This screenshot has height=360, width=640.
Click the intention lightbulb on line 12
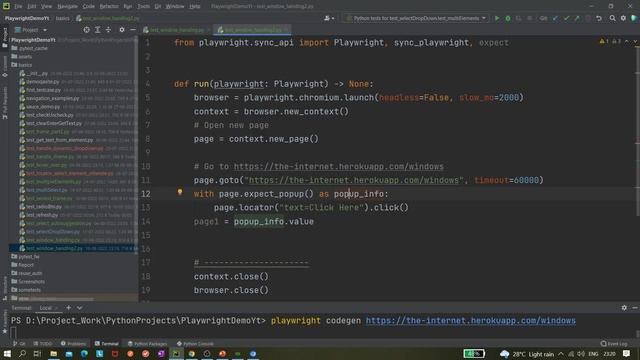[180, 192]
